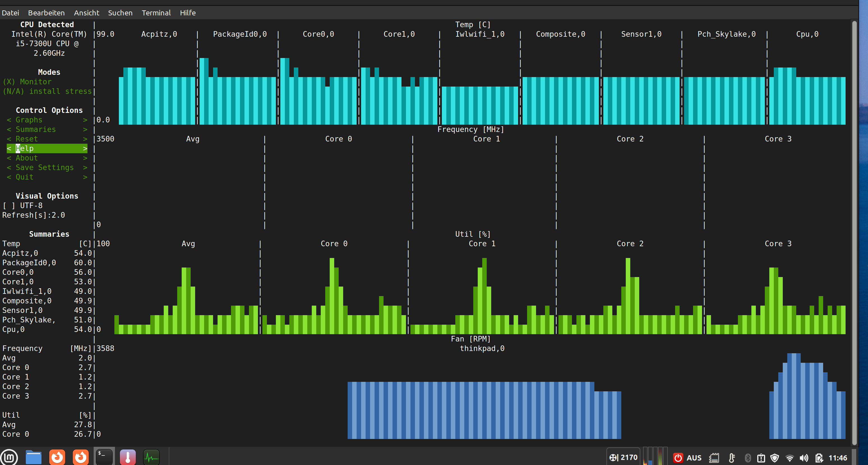
Task: Open the thermometer app in taskbar
Action: [128, 457]
